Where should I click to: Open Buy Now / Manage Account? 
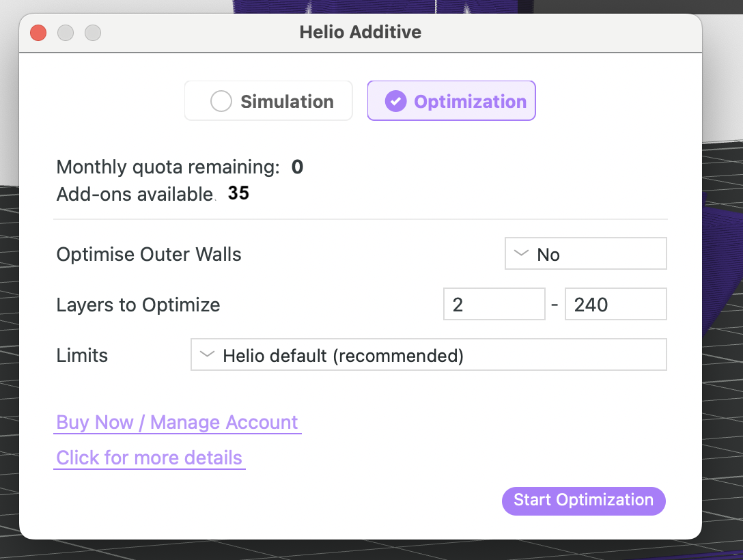pos(178,422)
